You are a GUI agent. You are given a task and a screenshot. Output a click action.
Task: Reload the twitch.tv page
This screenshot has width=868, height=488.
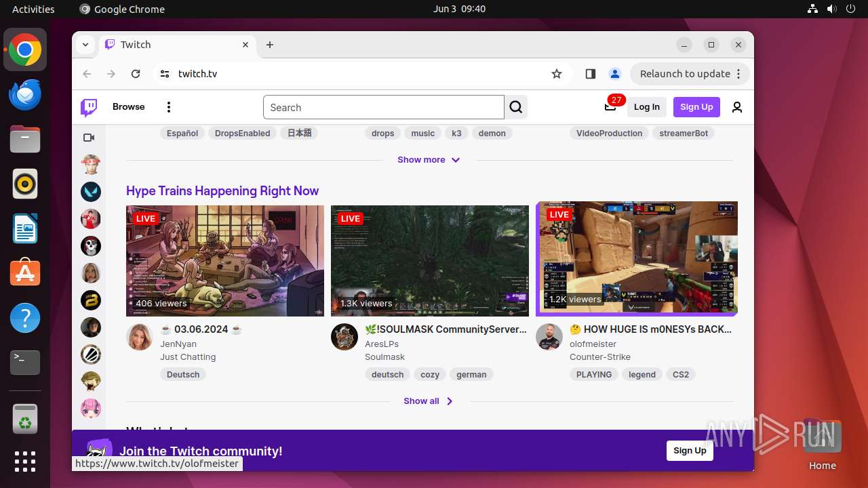coord(136,74)
